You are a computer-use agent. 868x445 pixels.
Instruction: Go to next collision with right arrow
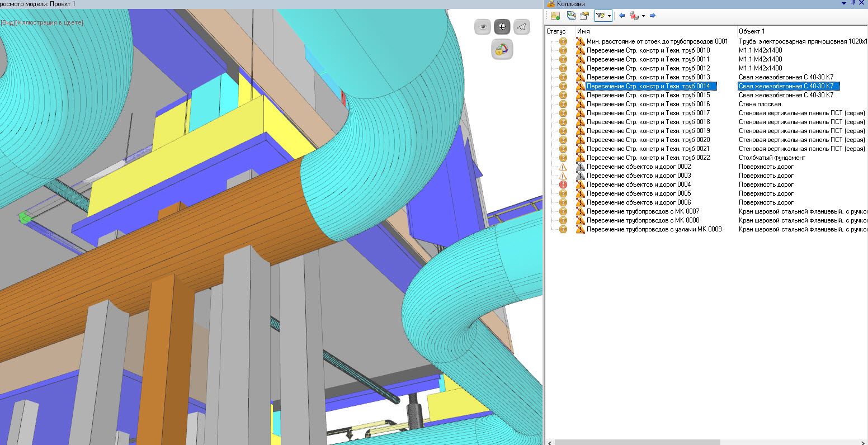point(652,16)
